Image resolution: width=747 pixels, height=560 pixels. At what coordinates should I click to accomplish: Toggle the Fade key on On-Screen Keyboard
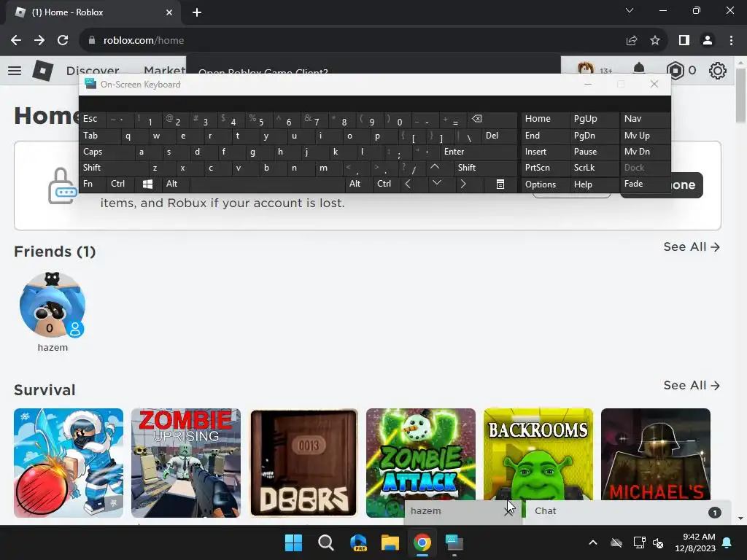click(x=645, y=184)
